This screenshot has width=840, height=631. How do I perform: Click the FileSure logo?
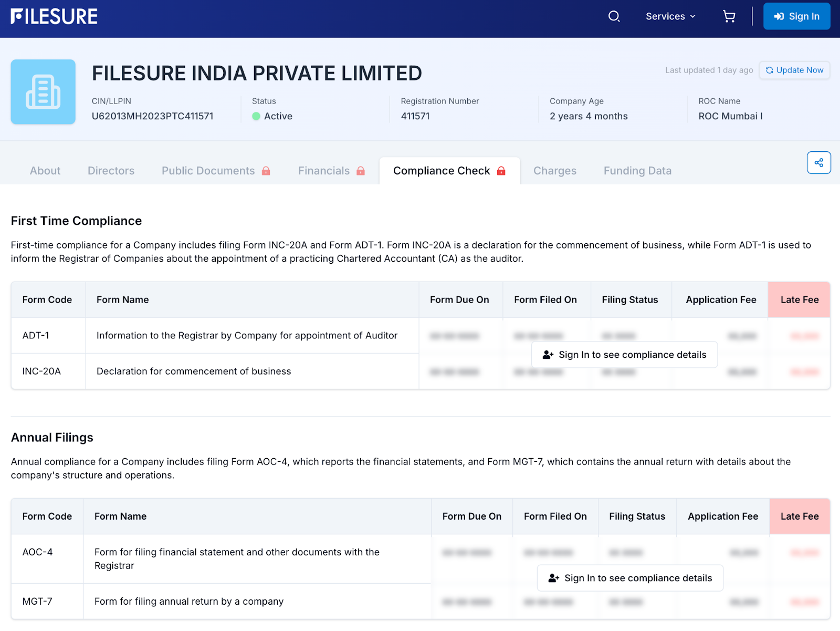coord(54,17)
